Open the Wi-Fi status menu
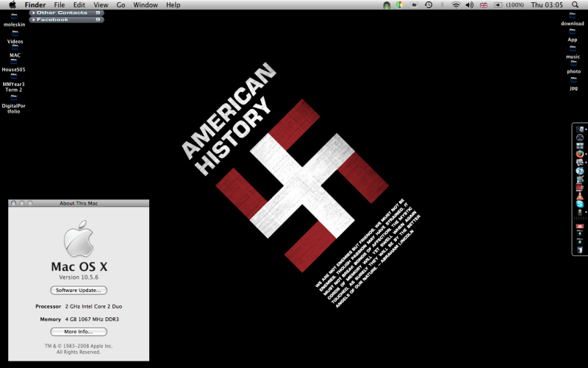Screen dimensions: 588x368 click(456, 5)
